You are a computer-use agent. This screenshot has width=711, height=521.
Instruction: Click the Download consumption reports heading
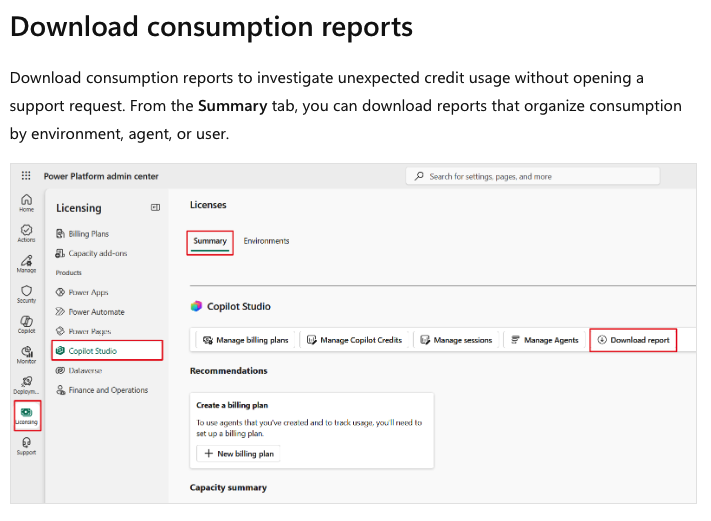pyautogui.click(x=211, y=27)
